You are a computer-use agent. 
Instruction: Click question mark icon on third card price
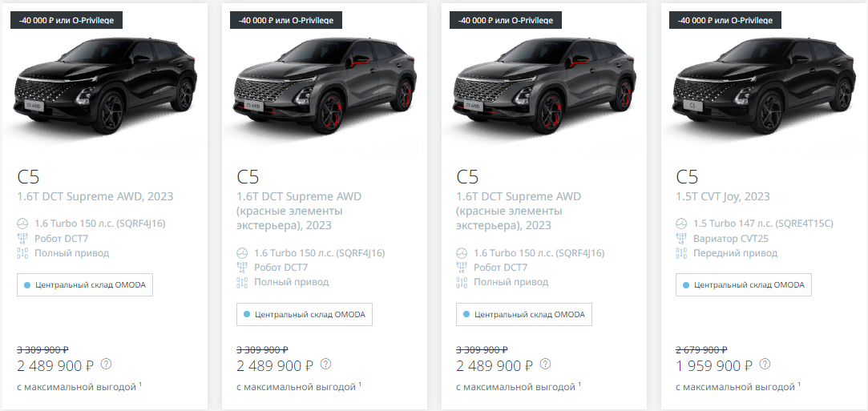click(x=545, y=364)
